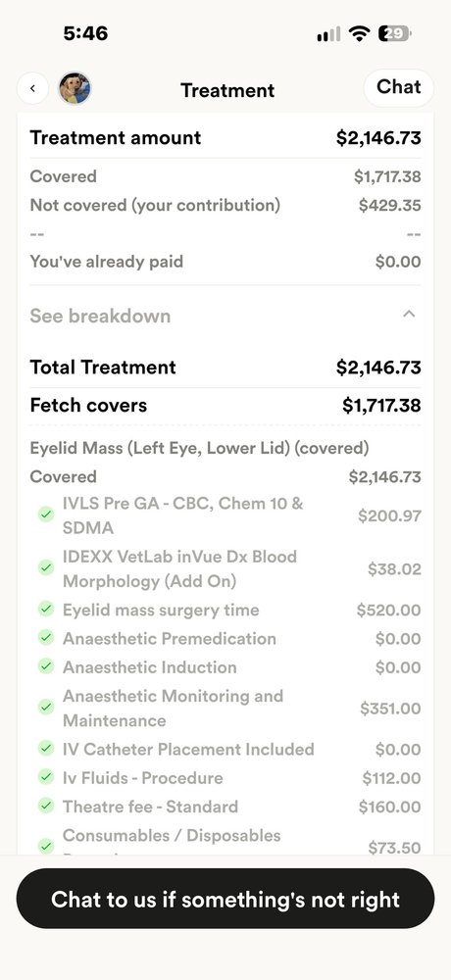Tap green check beside IV Catheter Placement Included
The width and height of the screenshot is (451, 980).
[x=46, y=748]
